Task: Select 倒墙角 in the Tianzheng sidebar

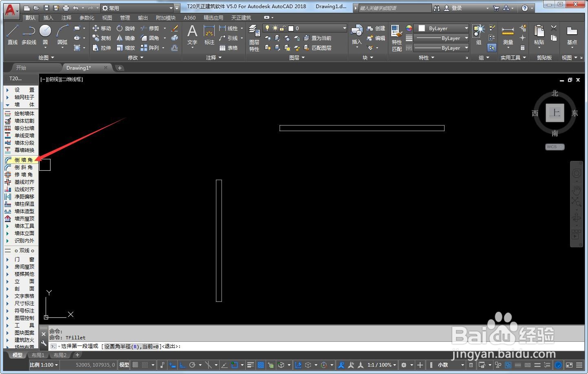Action: [x=20, y=160]
